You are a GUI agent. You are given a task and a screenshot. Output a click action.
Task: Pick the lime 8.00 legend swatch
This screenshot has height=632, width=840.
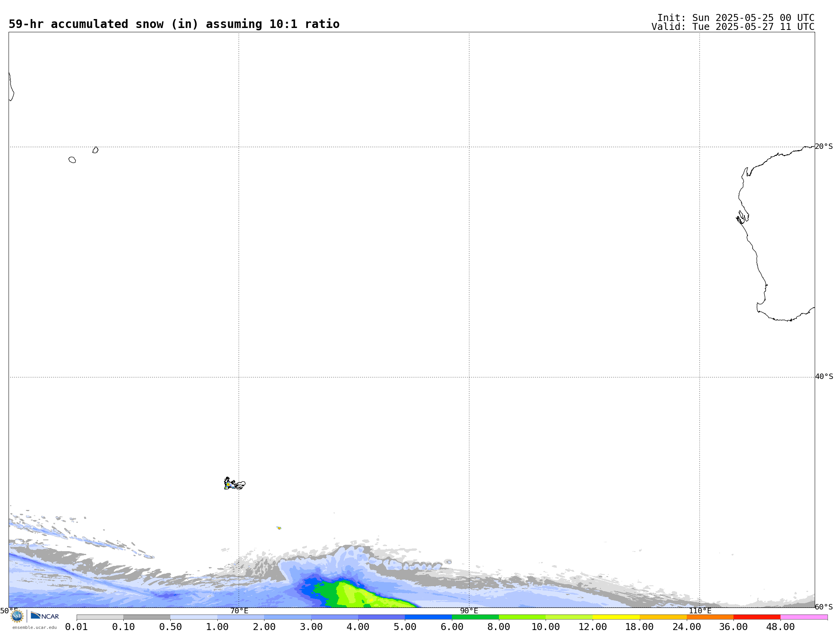[522, 617]
